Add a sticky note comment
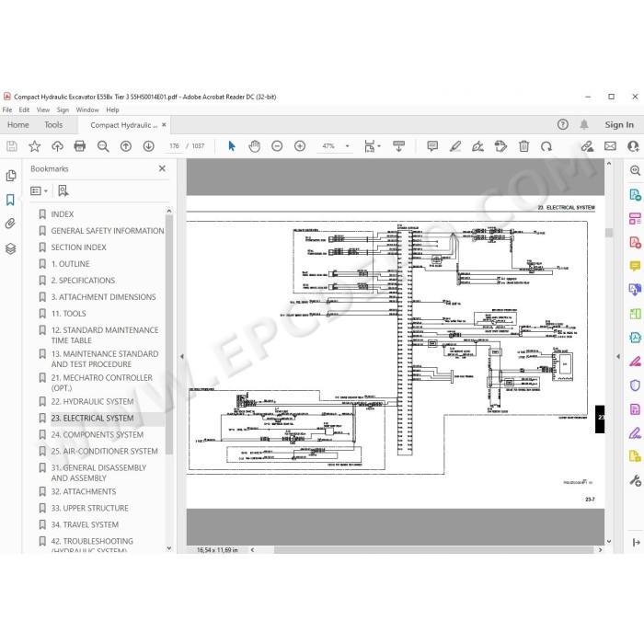Screen dimensions: 644x644 pyautogui.click(x=432, y=146)
